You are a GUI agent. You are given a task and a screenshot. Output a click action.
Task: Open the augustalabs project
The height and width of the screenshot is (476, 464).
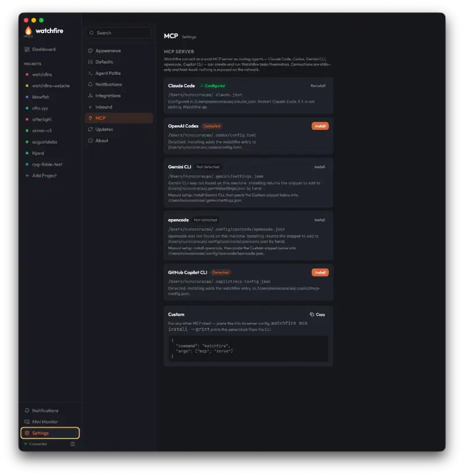coord(50,142)
